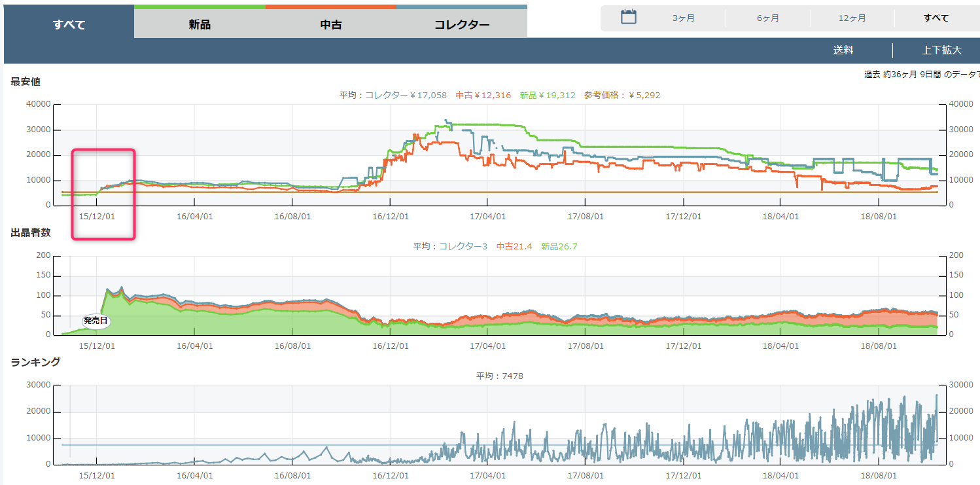980x485 pixels.
Task: Click 参考価格 ¥5,292 in the price legend
Action: [622, 96]
